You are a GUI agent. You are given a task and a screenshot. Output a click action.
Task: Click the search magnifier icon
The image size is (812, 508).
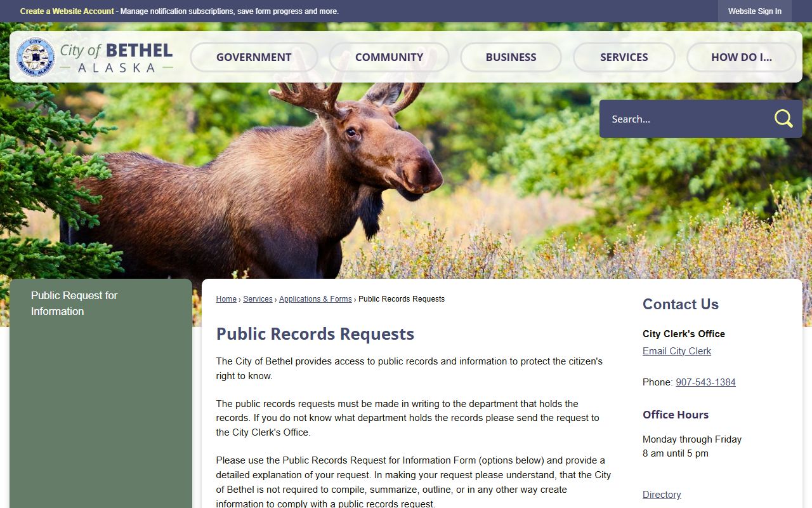click(783, 119)
